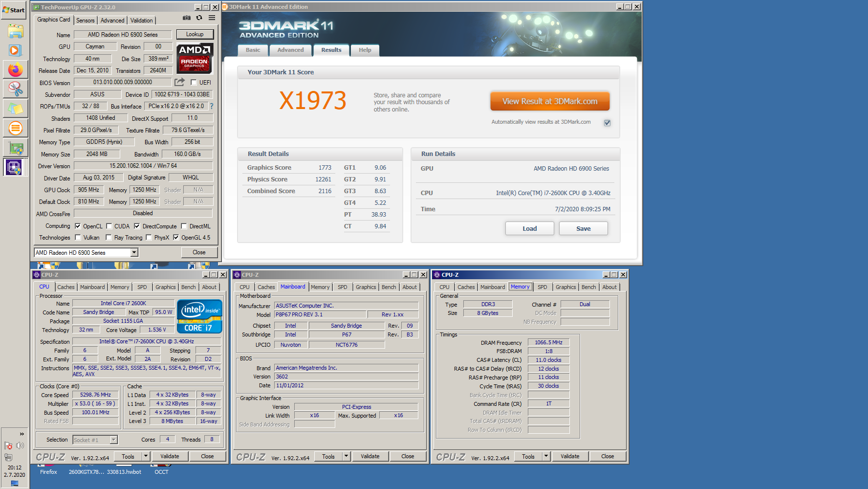The width and height of the screenshot is (868, 489).
Task: Click the Lookup button in GPU-Z
Action: pos(195,34)
